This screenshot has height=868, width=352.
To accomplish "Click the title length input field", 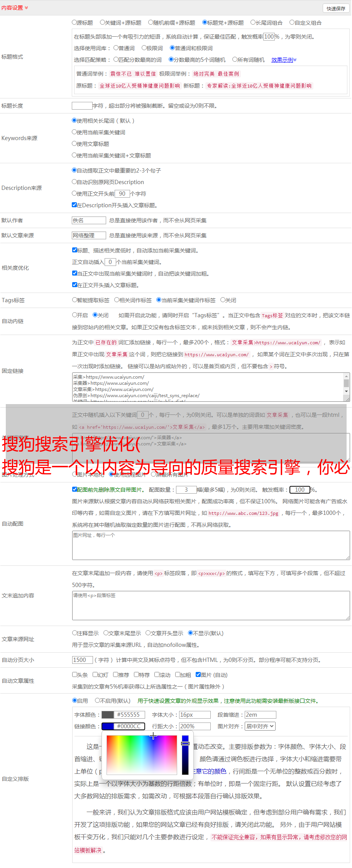I will 82,106.
